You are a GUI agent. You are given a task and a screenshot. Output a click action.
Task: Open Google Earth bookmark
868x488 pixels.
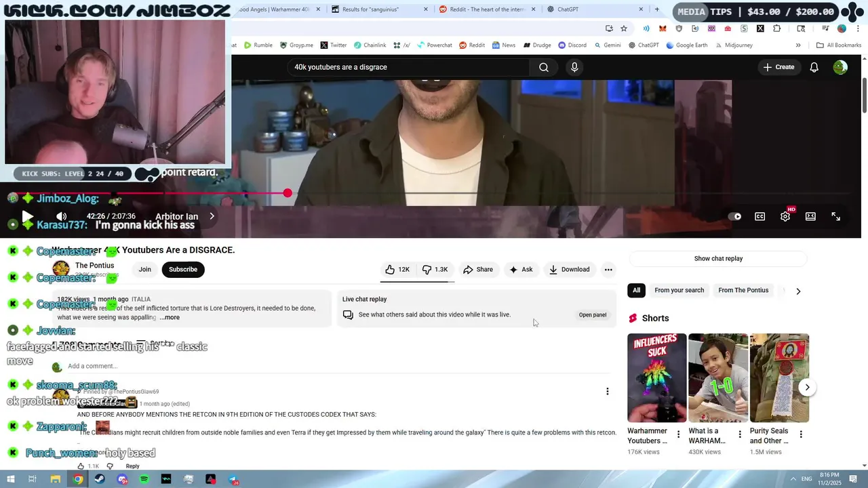point(687,45)
